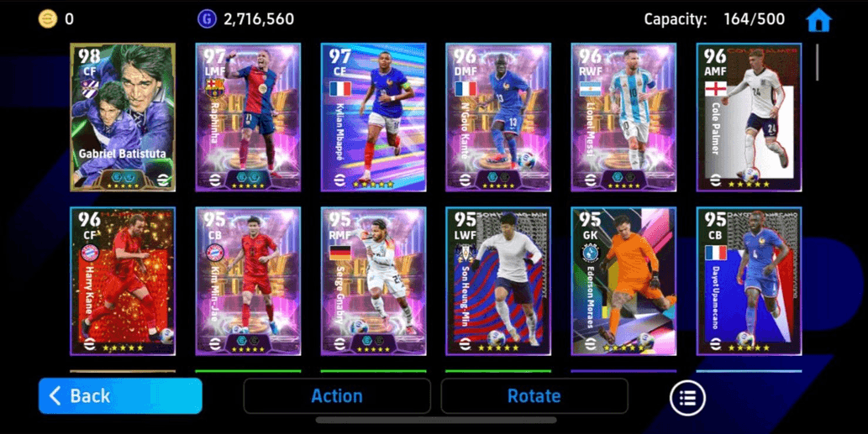The height and width of the screenshot is (434, 868).
Task: Click the vertical scrollbar on the right
Action: (818, 62)
